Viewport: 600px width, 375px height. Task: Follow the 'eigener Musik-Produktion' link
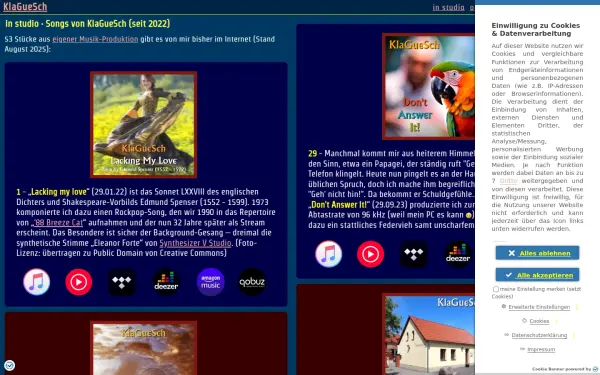tap(95, 39)
